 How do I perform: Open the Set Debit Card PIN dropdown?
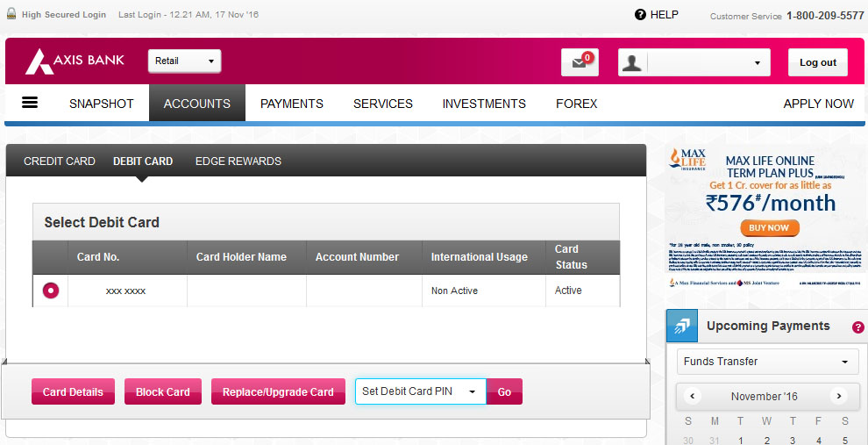pos(421,391)
